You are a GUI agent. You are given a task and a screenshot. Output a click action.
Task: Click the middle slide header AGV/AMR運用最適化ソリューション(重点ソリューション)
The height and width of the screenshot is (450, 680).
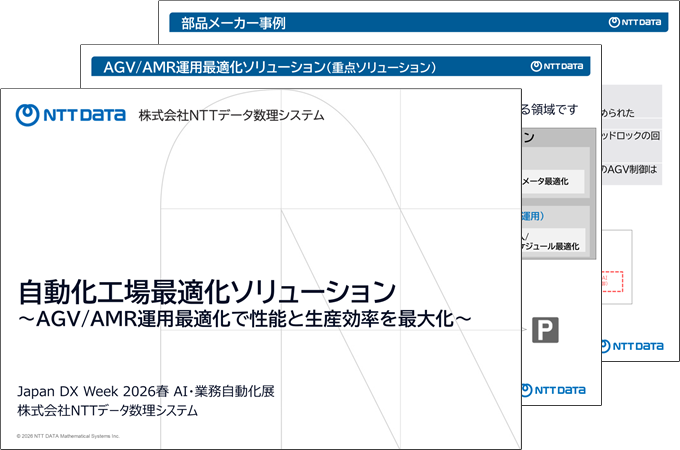[x=270, y=67]
